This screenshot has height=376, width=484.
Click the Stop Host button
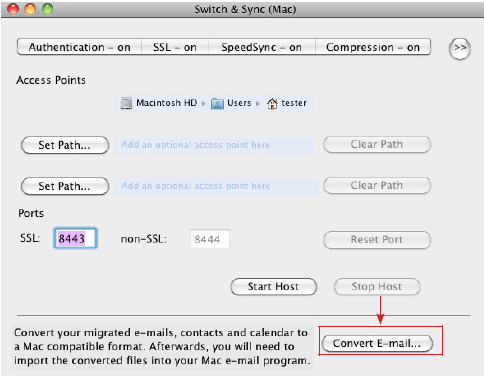377,287
